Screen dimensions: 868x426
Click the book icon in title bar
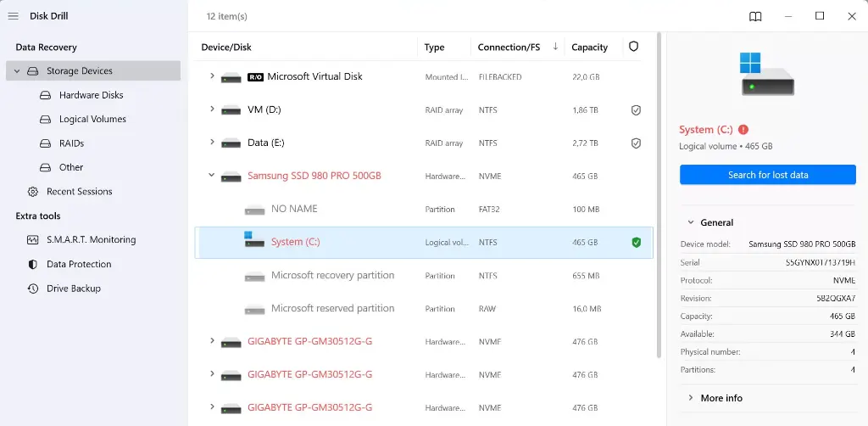pyautogui.click(x=755, y=16)
